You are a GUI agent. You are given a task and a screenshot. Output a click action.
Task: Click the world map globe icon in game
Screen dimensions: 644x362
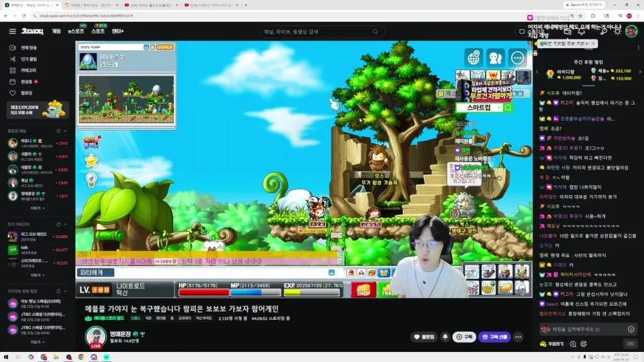[x=474, y=58]
